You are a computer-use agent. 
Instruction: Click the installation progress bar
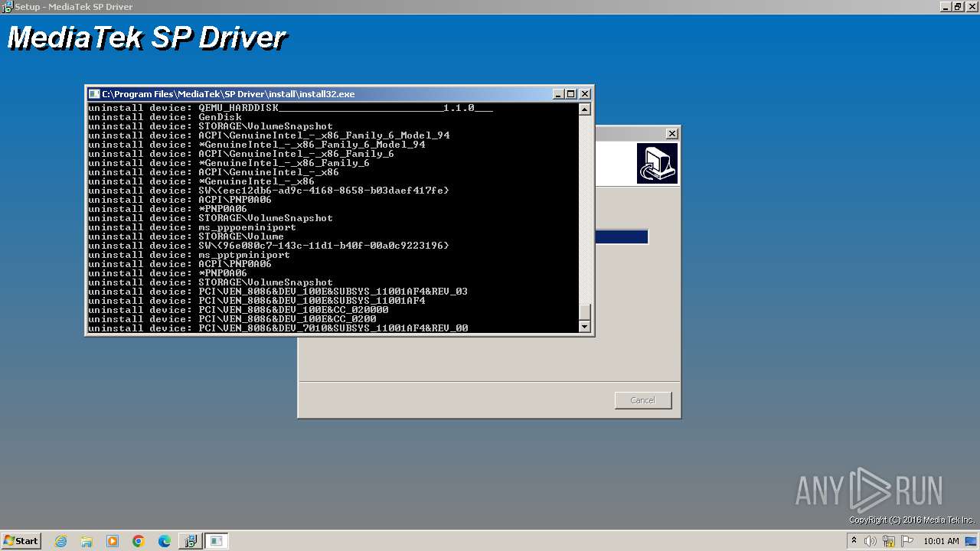click(x=622, y=237)
